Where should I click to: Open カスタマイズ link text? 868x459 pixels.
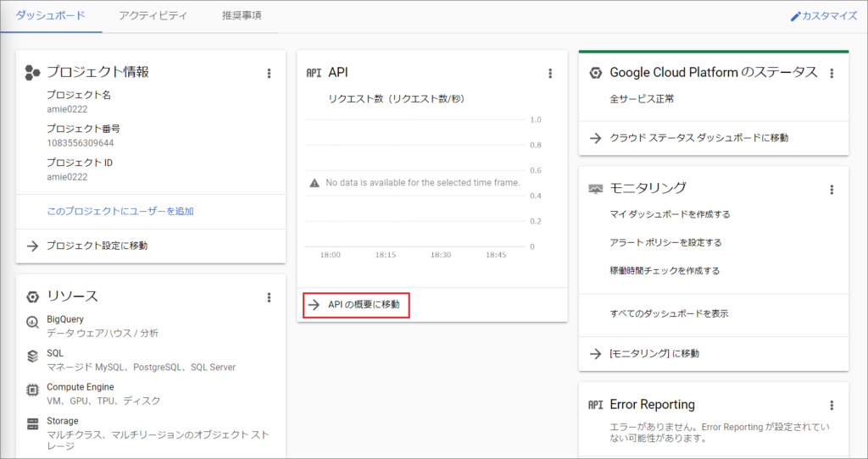[x=829, y=16]
